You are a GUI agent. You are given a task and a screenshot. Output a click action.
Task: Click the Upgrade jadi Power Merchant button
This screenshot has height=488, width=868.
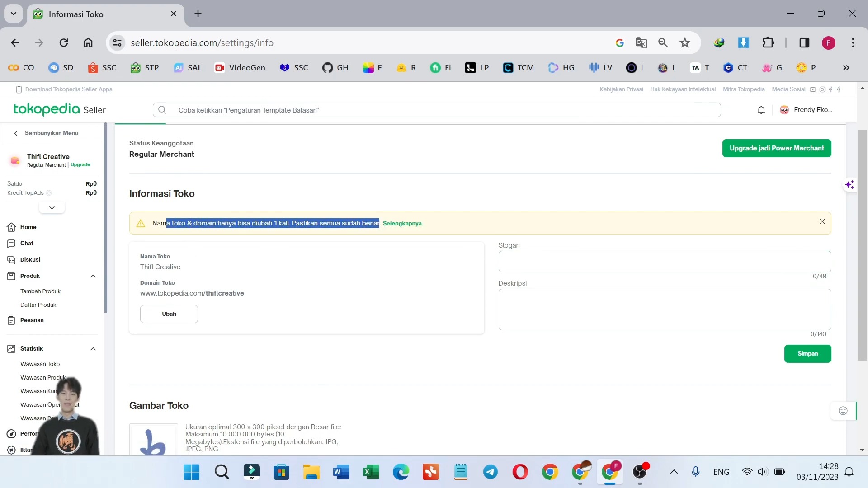pyautogui.click(x=777, y=148)
